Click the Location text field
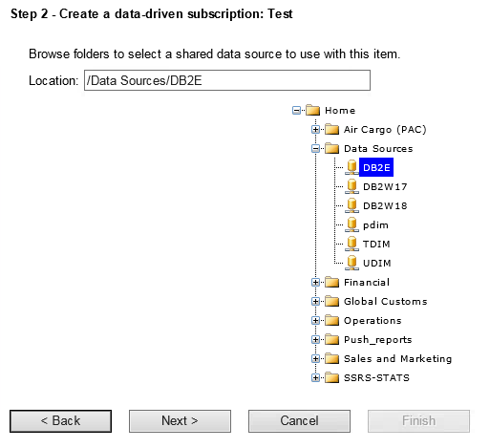 click(x=227, y=80)
